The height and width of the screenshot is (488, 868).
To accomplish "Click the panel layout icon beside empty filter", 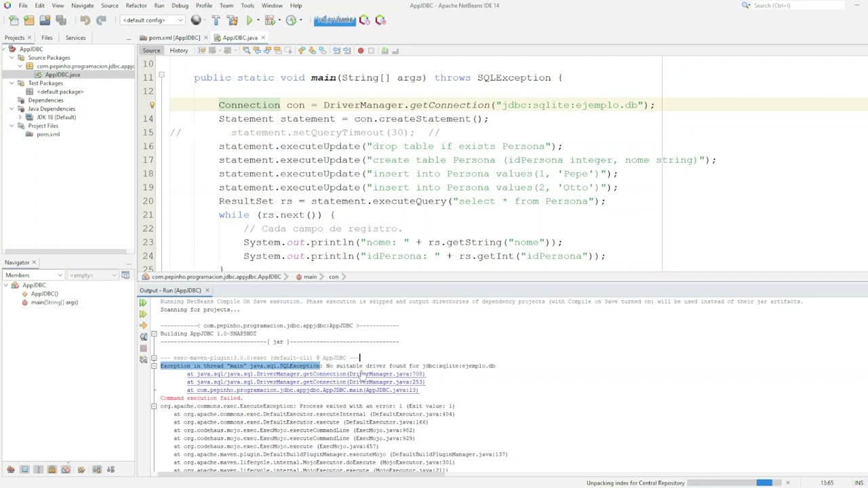I will (x=125, y=275).
